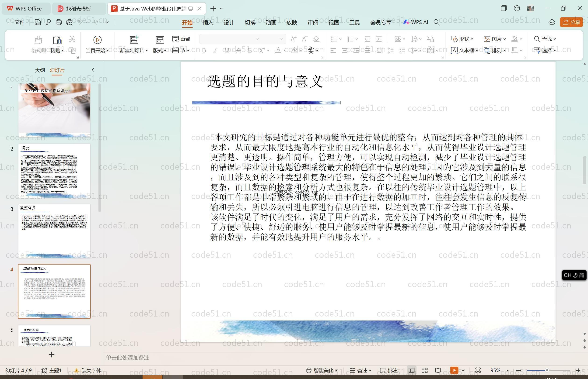Click the Text Box button
588x379 pixels.
click(464, 50)
